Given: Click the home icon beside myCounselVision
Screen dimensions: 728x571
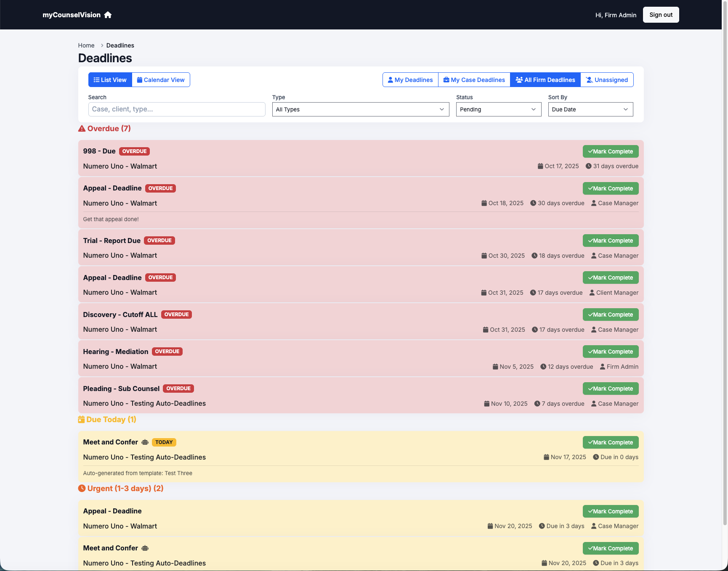Looking at the screenshot, I should pyautogui.click(x=108, y=15).
